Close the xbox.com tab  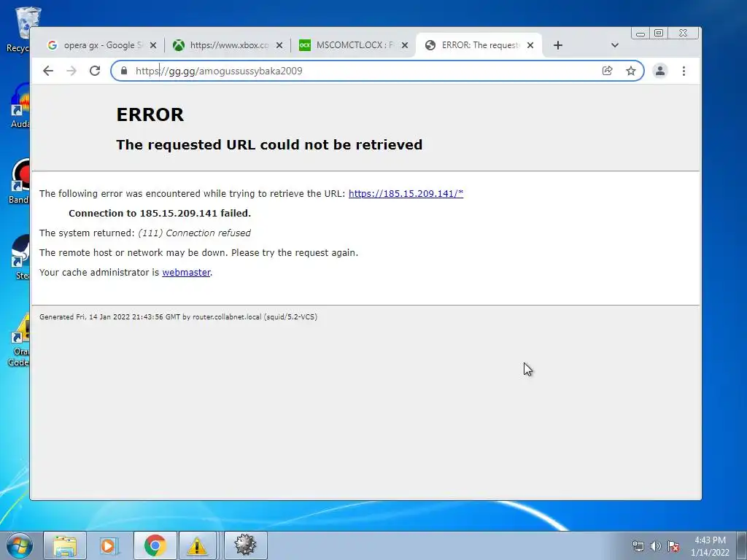(279, 45)
